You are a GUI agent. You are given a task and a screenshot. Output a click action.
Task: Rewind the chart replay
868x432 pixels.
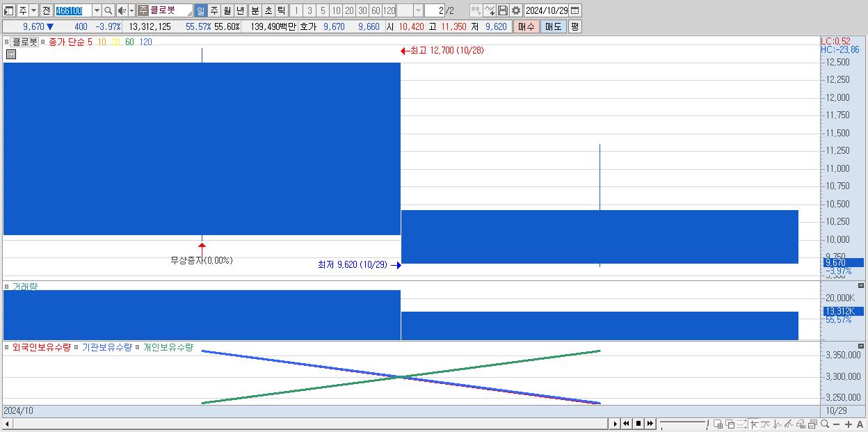(626, 424)
